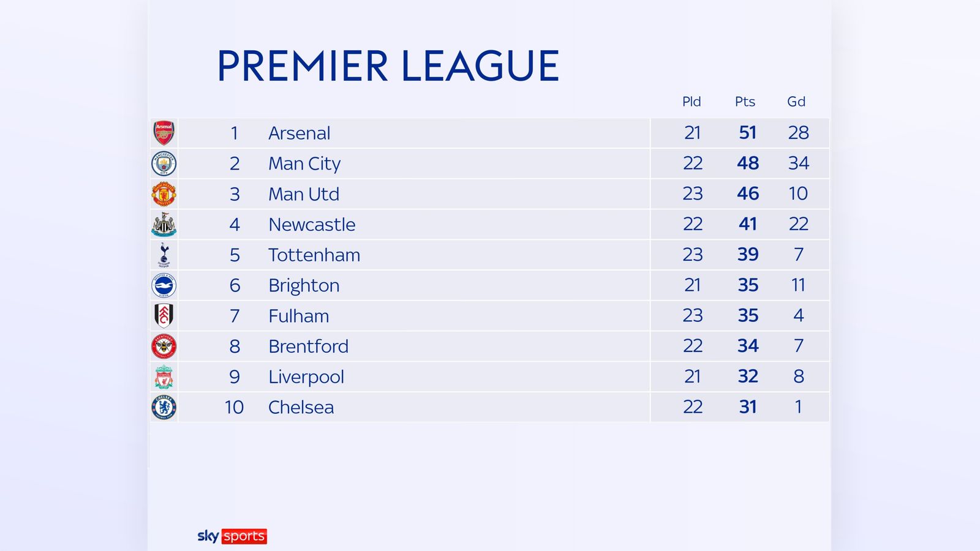Click the Fulham club crest
This screenshot has height=551, width=980.
164,316
